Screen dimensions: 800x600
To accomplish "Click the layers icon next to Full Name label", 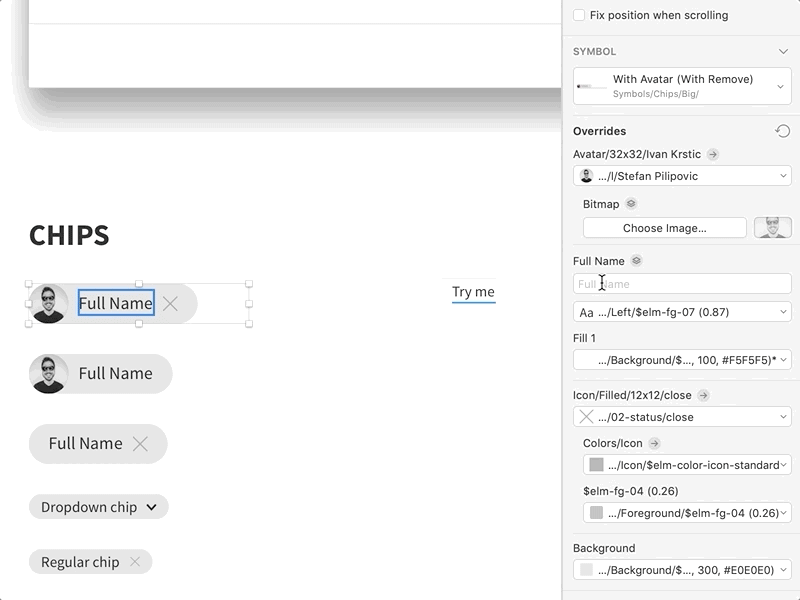I will (636, 261).
